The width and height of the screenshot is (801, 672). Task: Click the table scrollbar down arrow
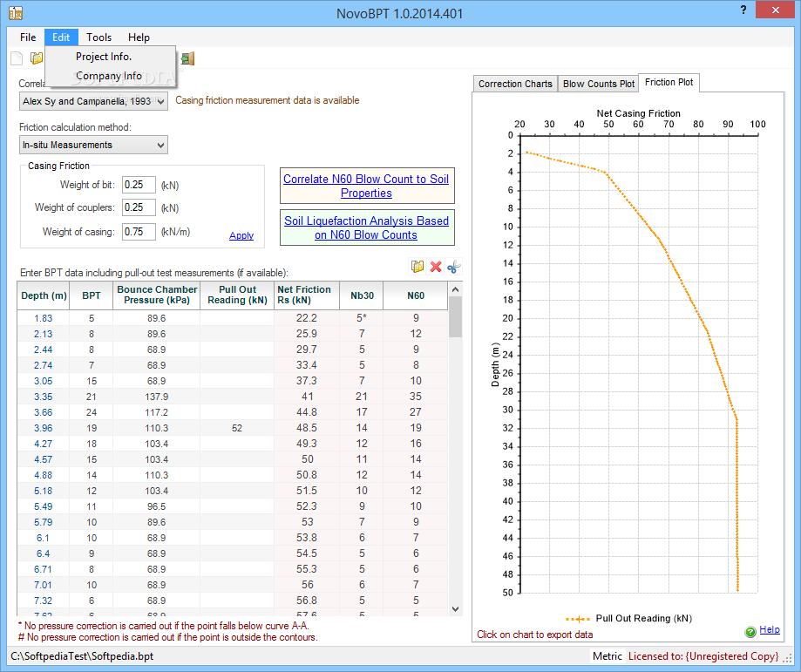pos(456,609)
